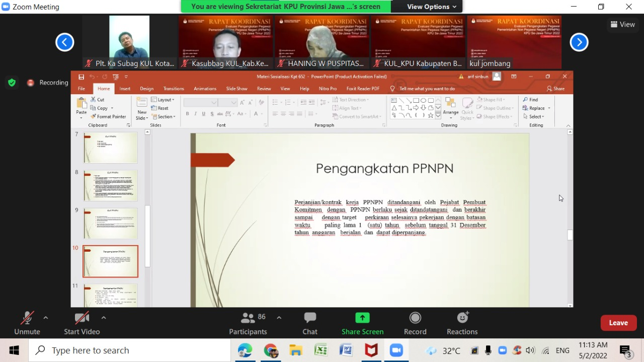Open the View layout menu
This screenshot has width=644, height=362.
pos(622,24)
